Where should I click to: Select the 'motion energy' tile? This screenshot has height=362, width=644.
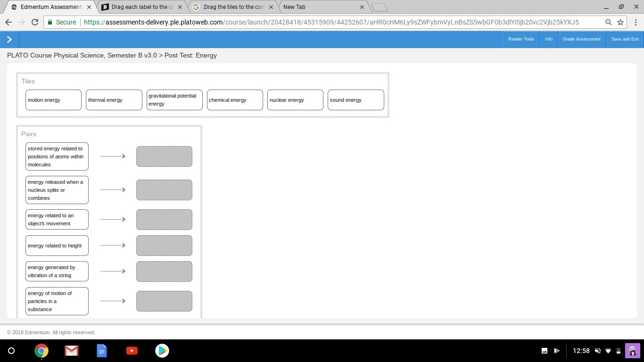point(53,100)
